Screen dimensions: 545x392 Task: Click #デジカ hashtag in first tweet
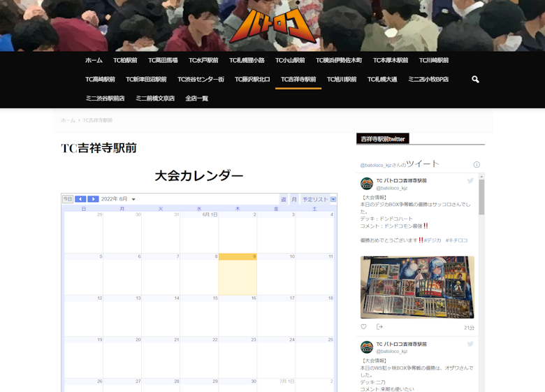433,240
